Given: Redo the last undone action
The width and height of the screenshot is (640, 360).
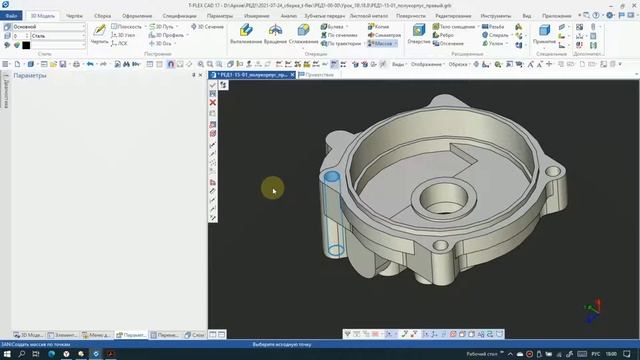Looking at the screenshot, I should pos(103,64).
